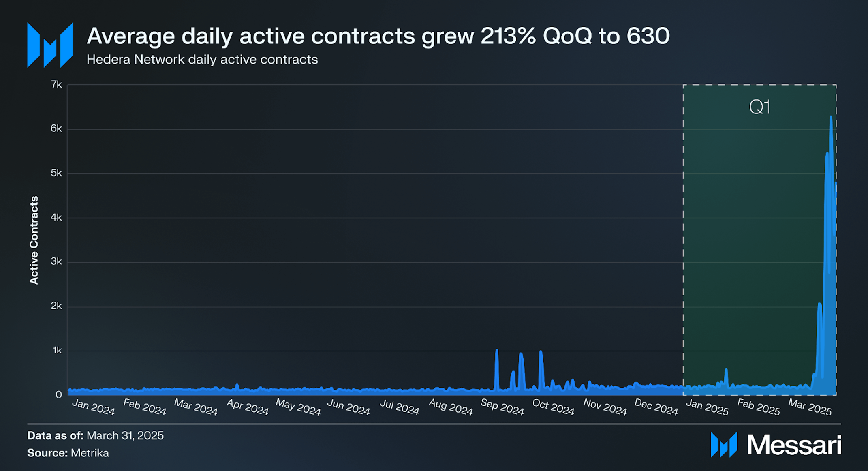Select the Jun 2024 axis label
This screenshot has width=868, height=471.
[348, 407]
